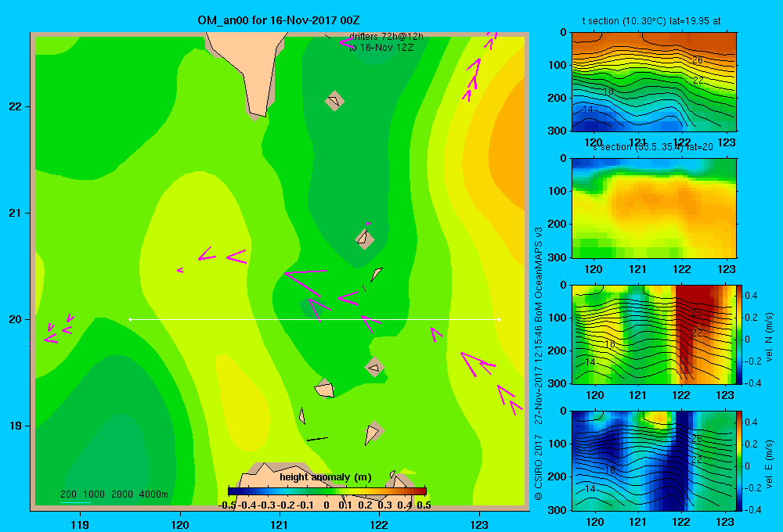The width and height of the screenshot is (783, 532).
Task: Click the 's section' lat=20 title
Action: point(653,147)
